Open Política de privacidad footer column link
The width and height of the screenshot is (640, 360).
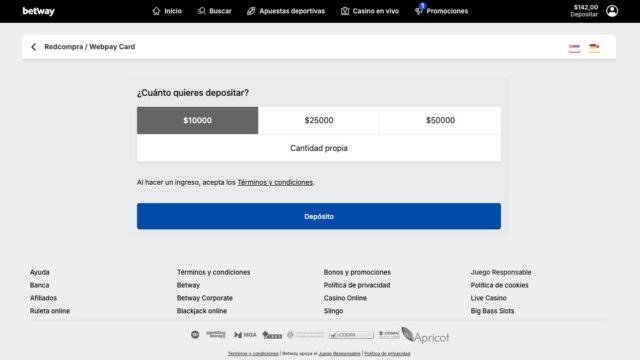point(357,285)
